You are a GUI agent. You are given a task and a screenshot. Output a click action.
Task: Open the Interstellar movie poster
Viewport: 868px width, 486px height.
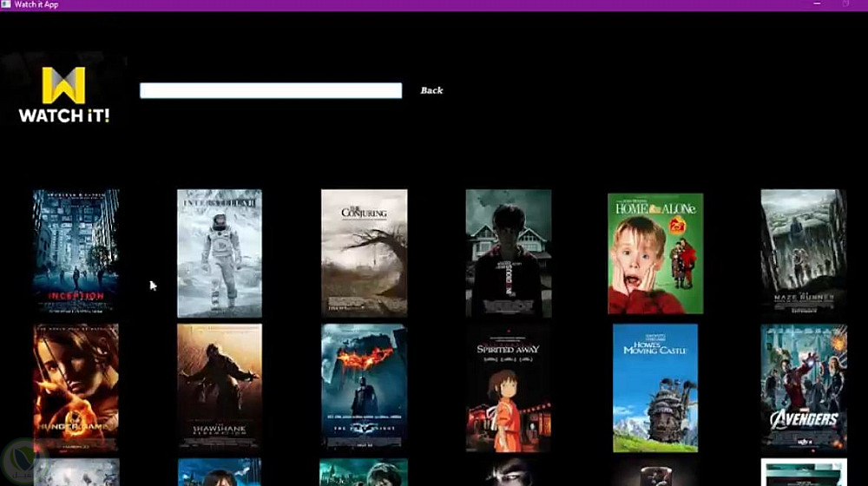pos(220,253)
